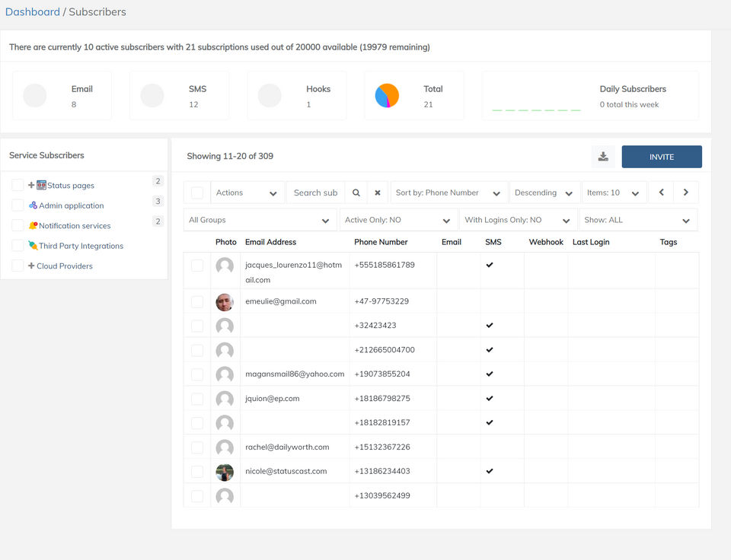Expand the Status pages tree node

[x=31, y=185]
